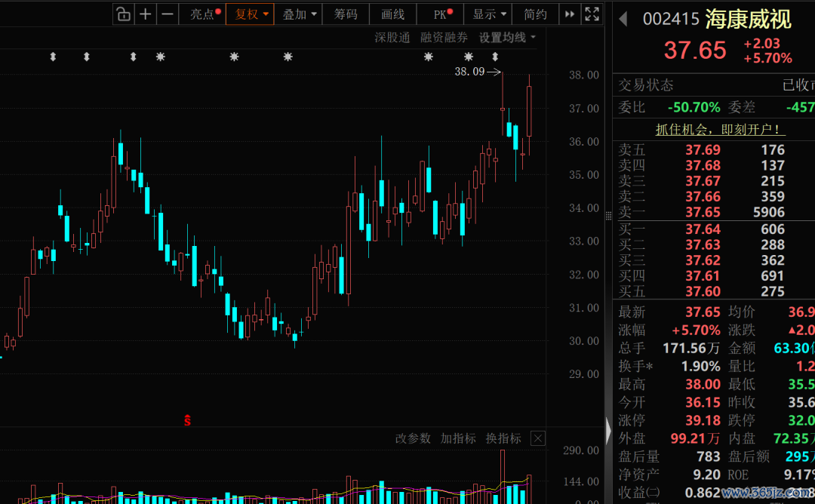
Task: Select the 卖三 price 37.67
Action: [x=703, y=181]
